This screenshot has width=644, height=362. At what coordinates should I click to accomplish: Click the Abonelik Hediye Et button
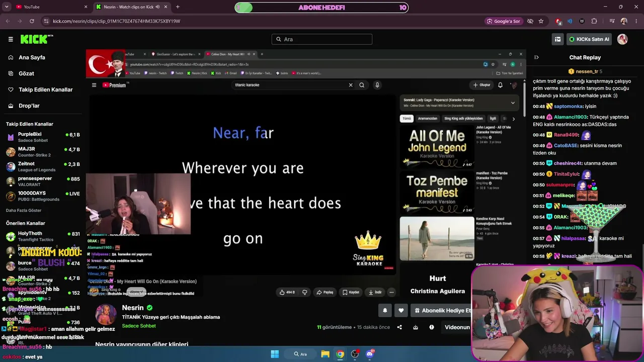441,311
